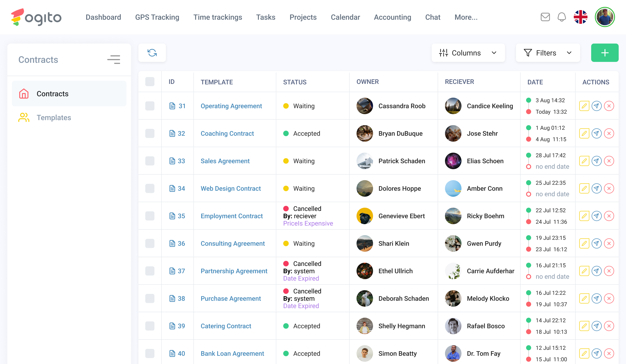Open the mail envelope icon
The width and height of the screenshot is (626, 364).
(545, 17)
